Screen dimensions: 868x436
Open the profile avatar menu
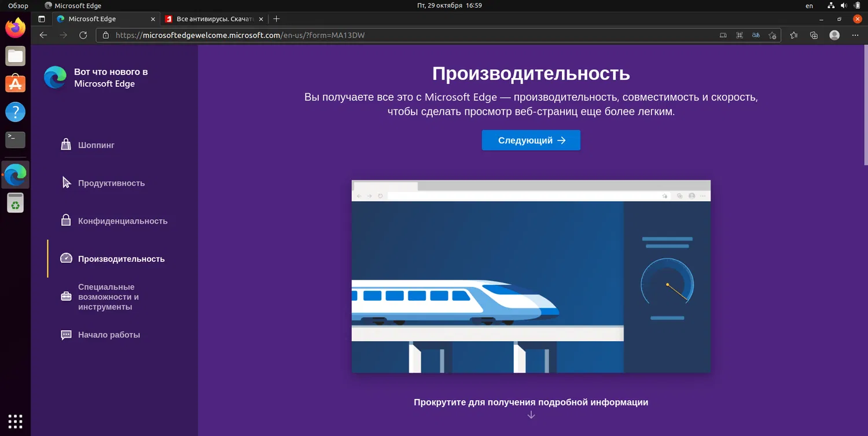click(834, 35)
